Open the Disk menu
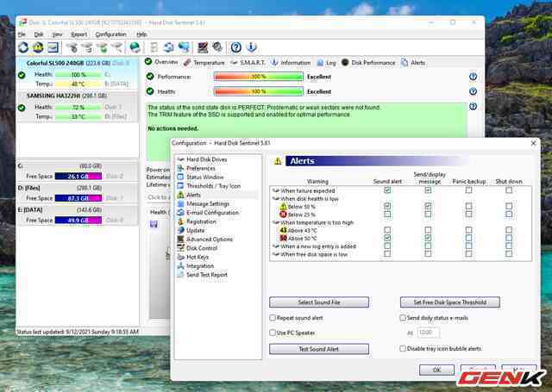 point(39,34)
